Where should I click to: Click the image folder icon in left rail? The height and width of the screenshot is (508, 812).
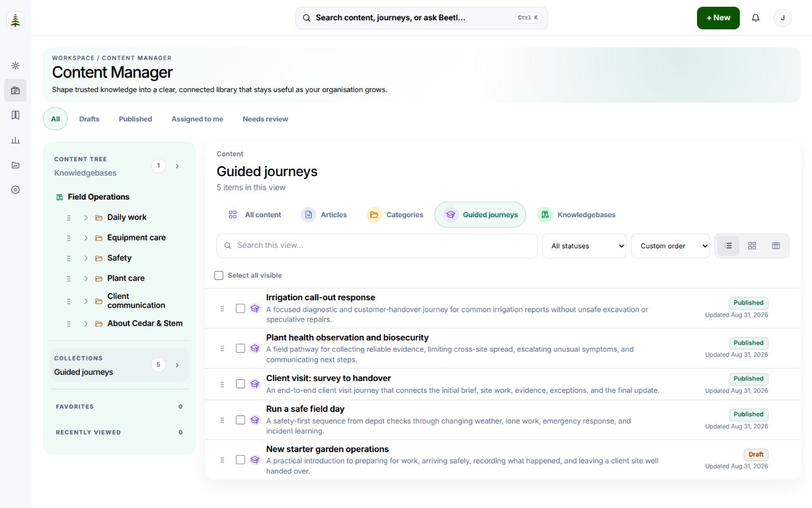click(15, 165)
